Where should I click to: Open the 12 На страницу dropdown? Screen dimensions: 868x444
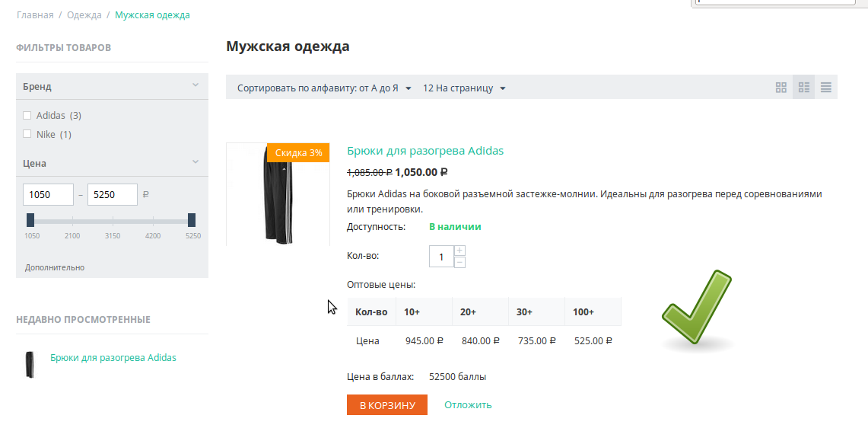click(464, 88)
